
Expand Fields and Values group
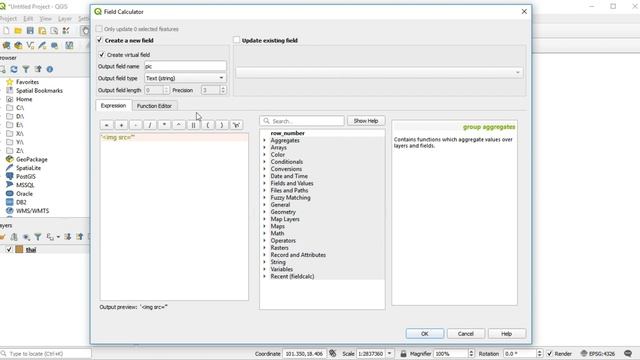pyautogui.click(x=264, y=183)
